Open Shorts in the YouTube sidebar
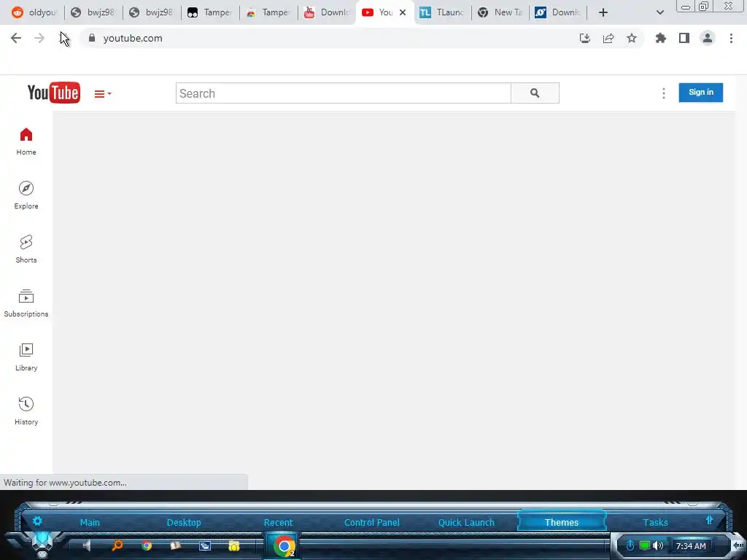747x560 pixels. 26,249
